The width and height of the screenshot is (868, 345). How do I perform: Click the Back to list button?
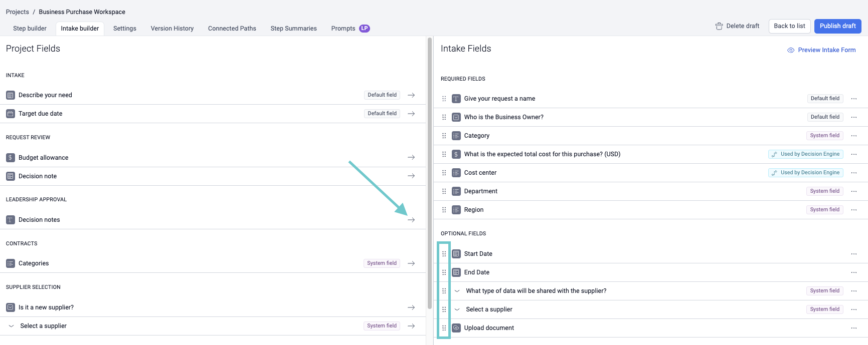click(789, 26)
